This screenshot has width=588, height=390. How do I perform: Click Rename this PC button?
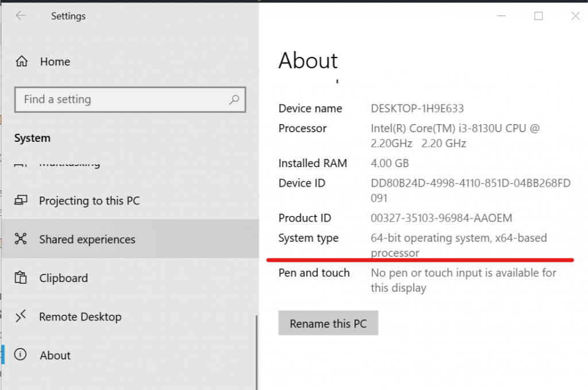coord(328,323)
